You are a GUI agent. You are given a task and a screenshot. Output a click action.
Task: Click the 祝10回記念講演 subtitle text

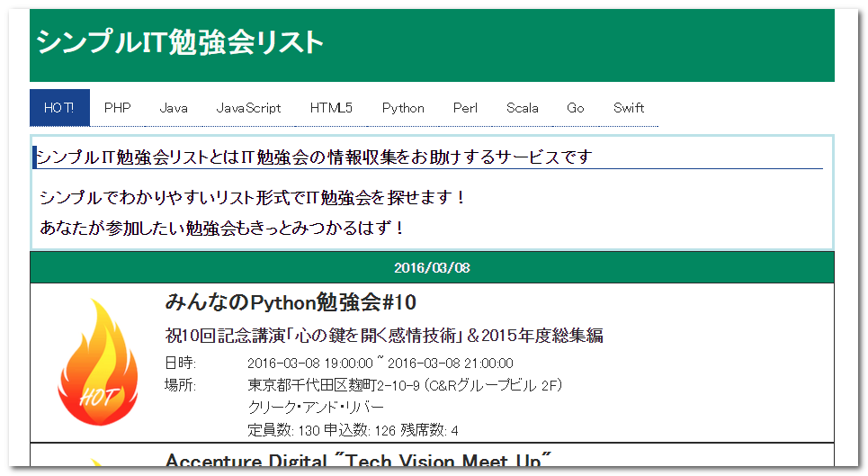[x=384, y=336]
